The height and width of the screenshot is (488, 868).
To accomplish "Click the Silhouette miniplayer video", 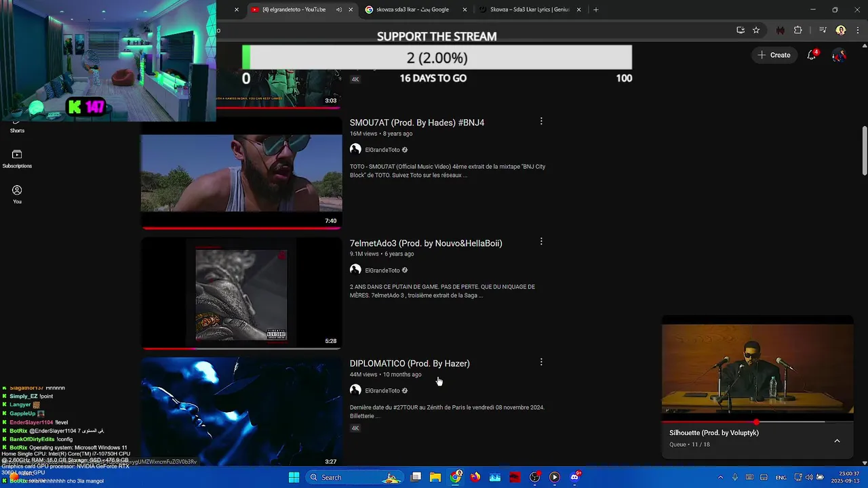I will pos(757,367).
